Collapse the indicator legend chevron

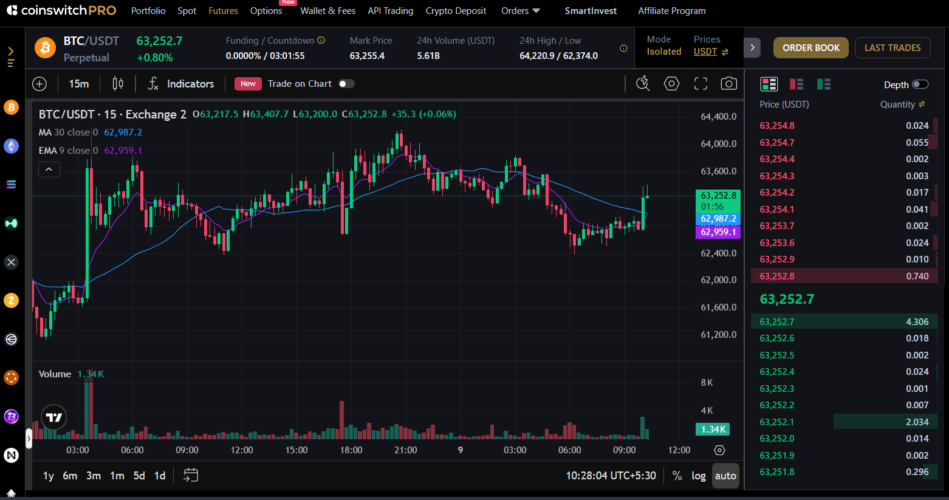(x=49, y=170)
